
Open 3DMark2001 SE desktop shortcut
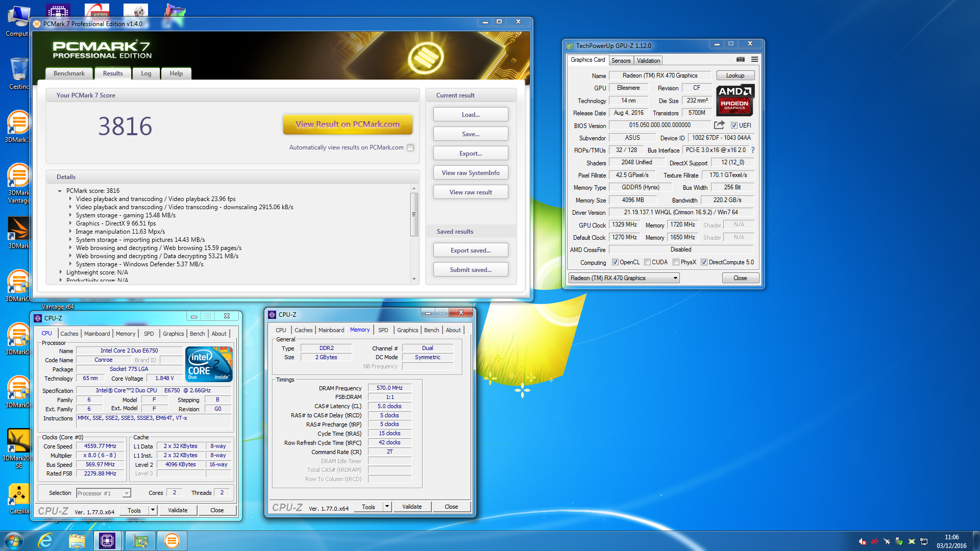pyautogui.click(x=18, y=449)
